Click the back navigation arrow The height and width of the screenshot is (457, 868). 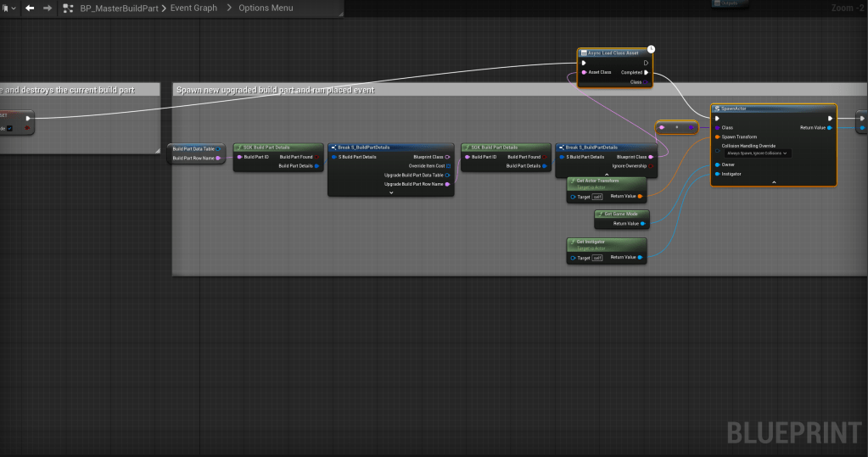(x=30, y=8)
